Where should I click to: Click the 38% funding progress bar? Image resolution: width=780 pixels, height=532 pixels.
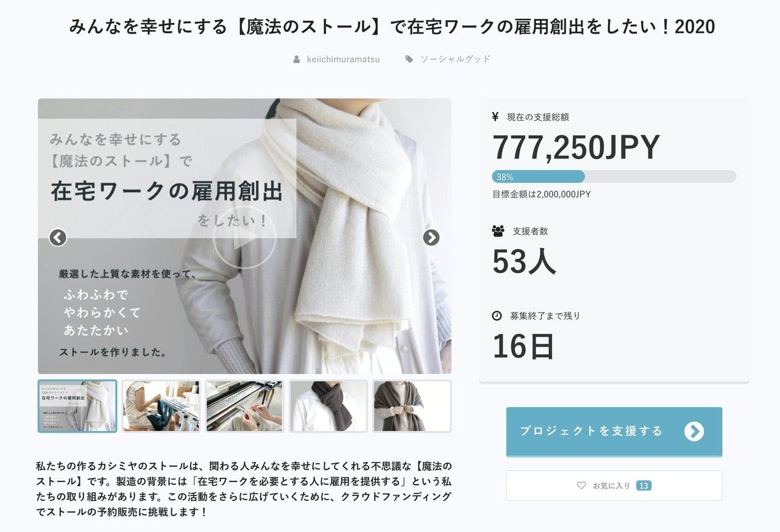[x=614, y=177]
